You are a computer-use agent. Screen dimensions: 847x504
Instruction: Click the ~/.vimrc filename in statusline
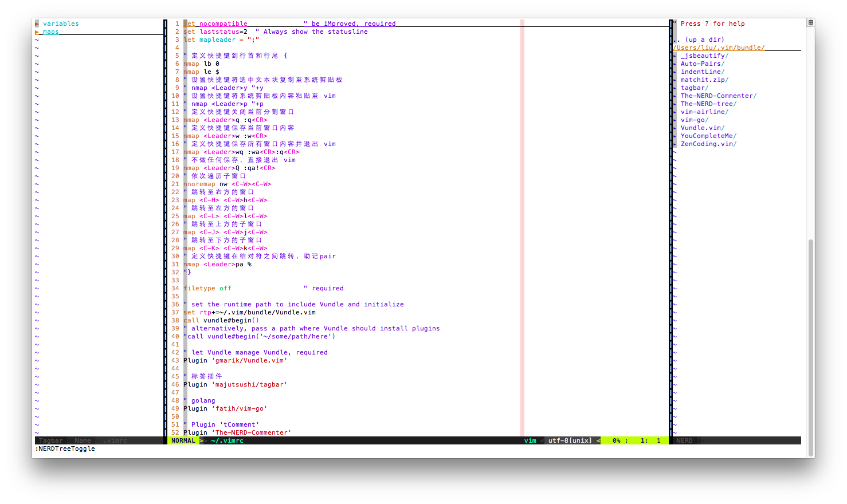coord(227,440)
